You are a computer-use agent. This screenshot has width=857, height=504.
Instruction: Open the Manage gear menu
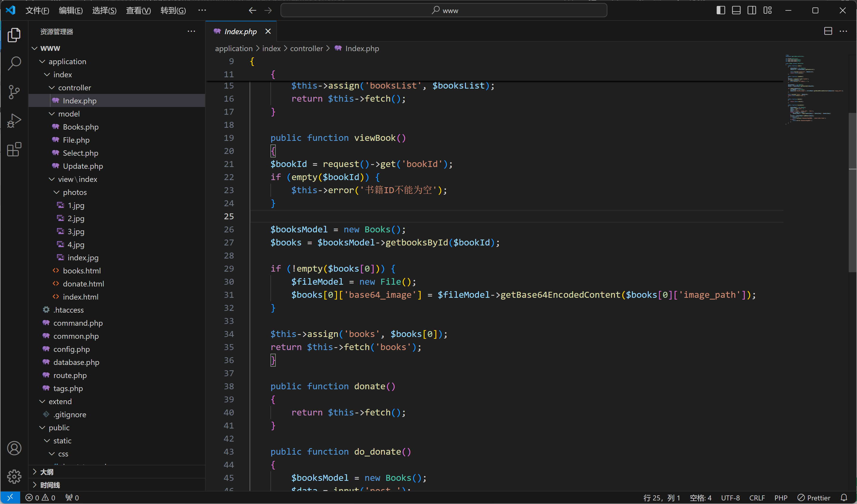tap(14, 476)
